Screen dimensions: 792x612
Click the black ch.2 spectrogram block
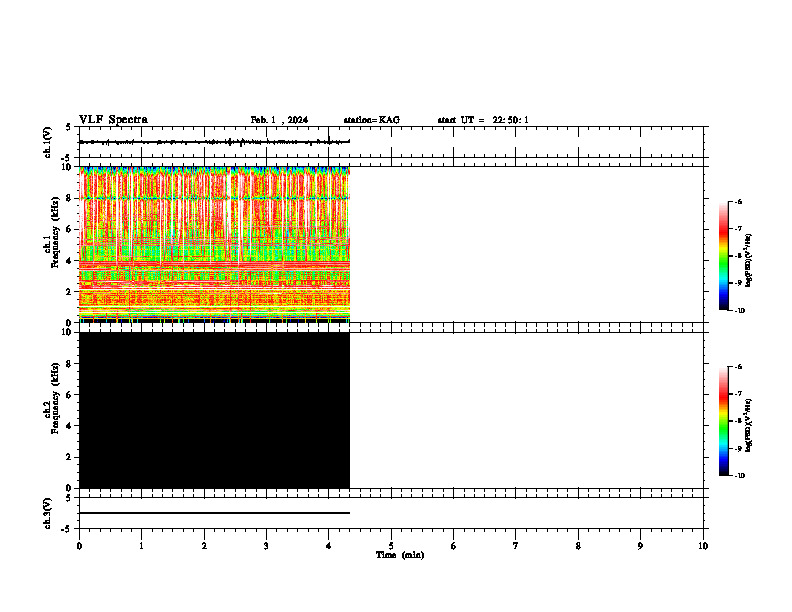coord(214,410)
